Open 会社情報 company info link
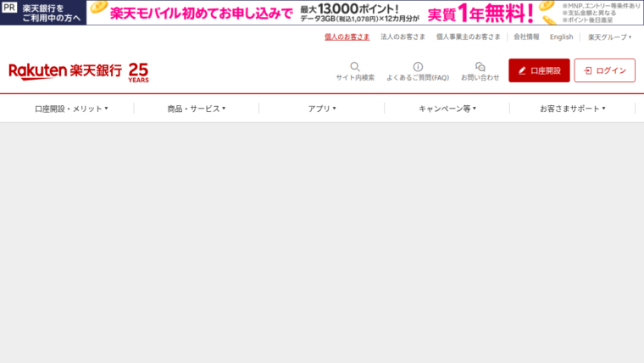This screenshot has width=644, height=363. click(x=526, y=37)
